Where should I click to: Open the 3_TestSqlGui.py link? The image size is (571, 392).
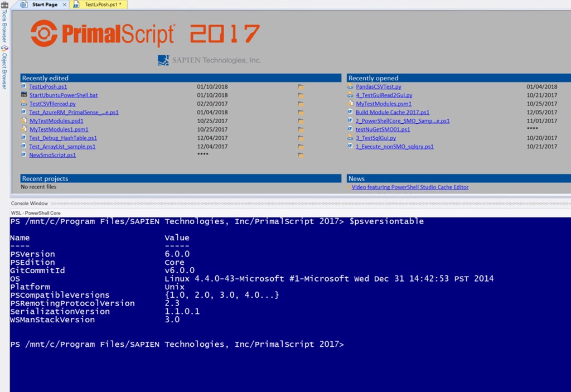pyautogui.click(x=376, y=138)
